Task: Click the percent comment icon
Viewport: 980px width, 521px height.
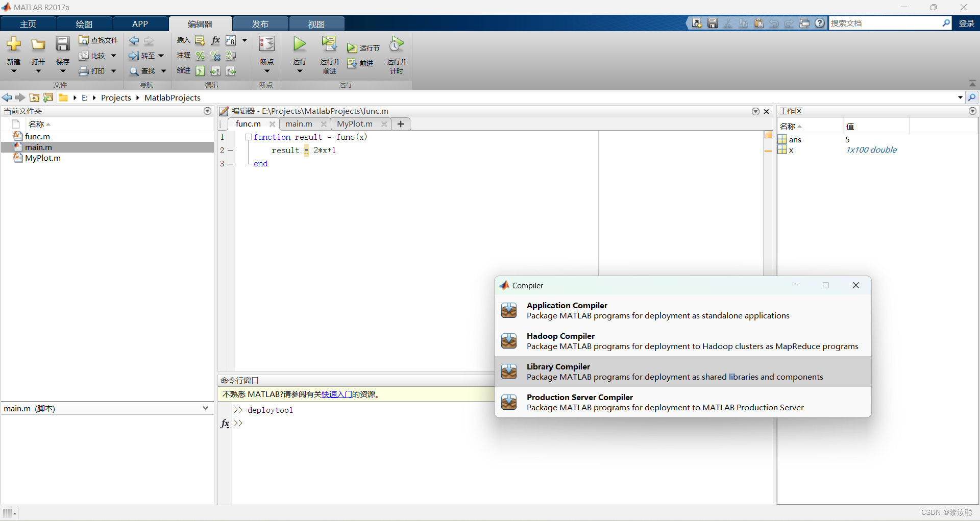Action: [200, 56]
